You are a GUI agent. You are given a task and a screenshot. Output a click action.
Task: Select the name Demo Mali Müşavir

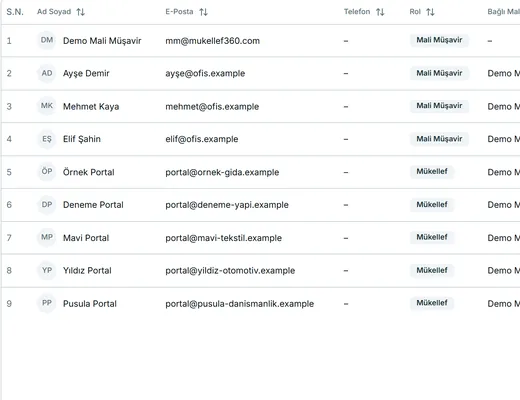coord(102,41)
